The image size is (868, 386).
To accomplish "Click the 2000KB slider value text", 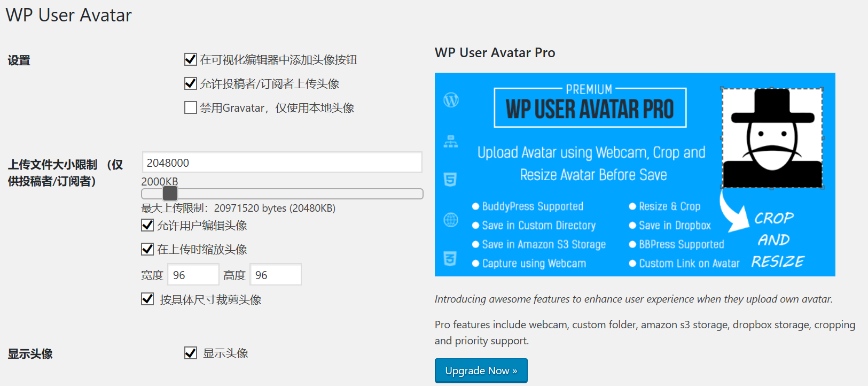I will [159, 181].
